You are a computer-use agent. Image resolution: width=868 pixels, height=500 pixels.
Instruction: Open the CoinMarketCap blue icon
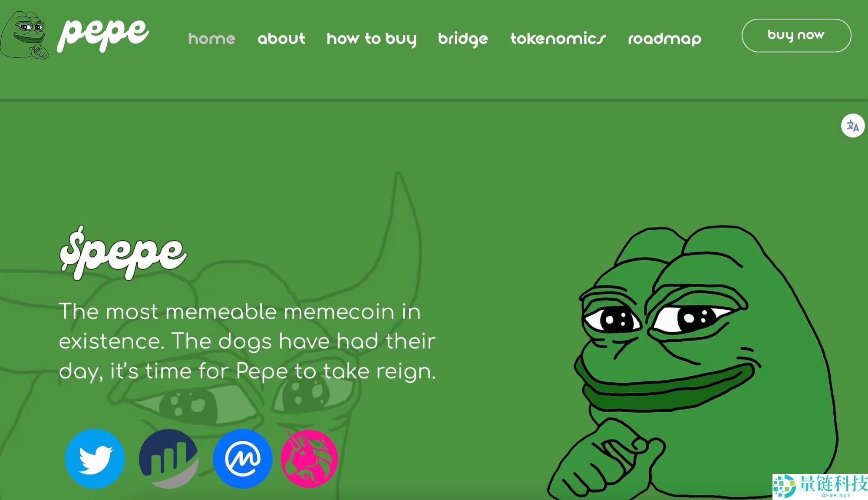click(x=242, y=459)
